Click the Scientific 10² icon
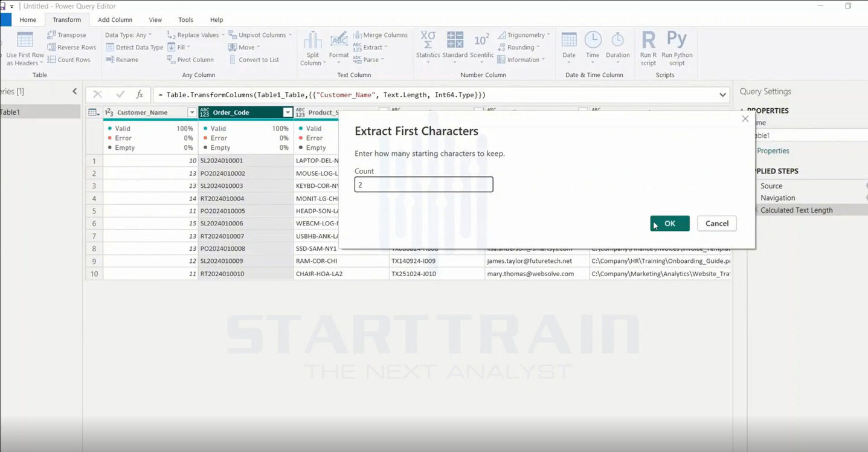This screenshot has height=452, width=868. 481,40
